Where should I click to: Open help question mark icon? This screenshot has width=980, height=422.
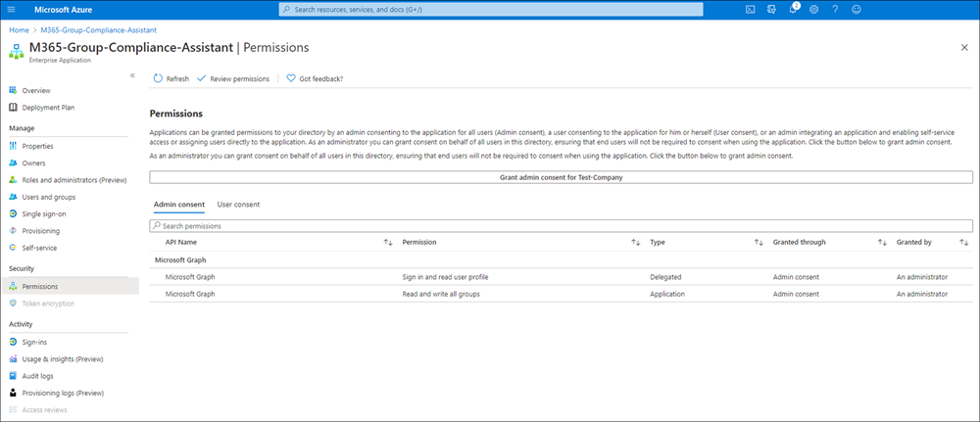tap(835, 10)
